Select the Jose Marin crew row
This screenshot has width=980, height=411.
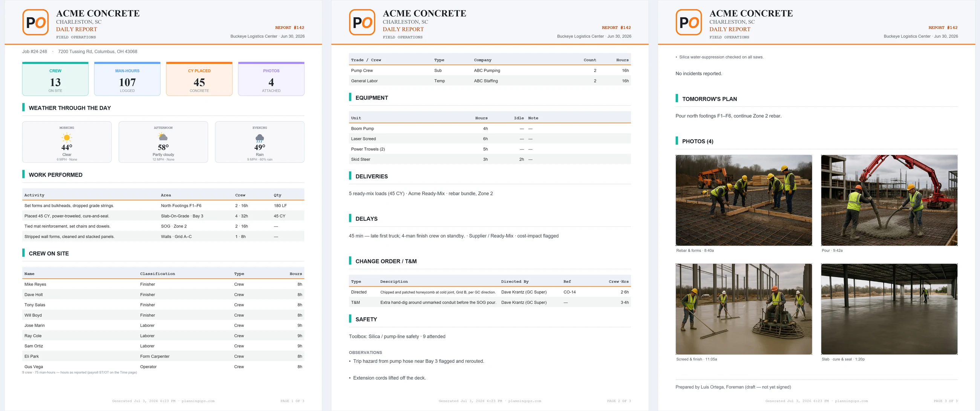(163, 325)
